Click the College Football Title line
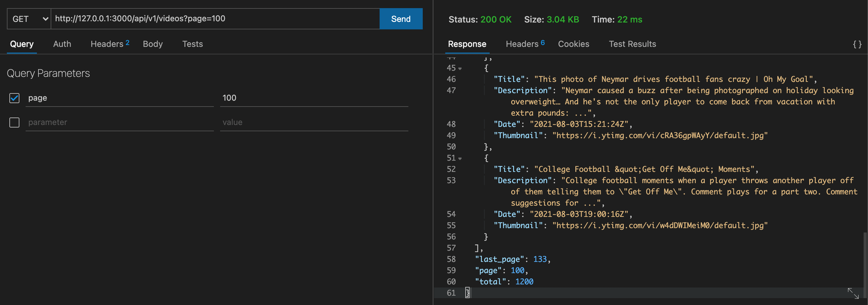 pos(626,169)
